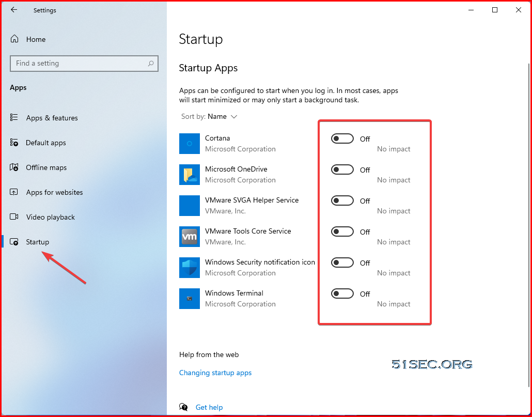Click the Get help link
Screen dimensions: 532x417
pyautogui.click(x=209, y=407)
